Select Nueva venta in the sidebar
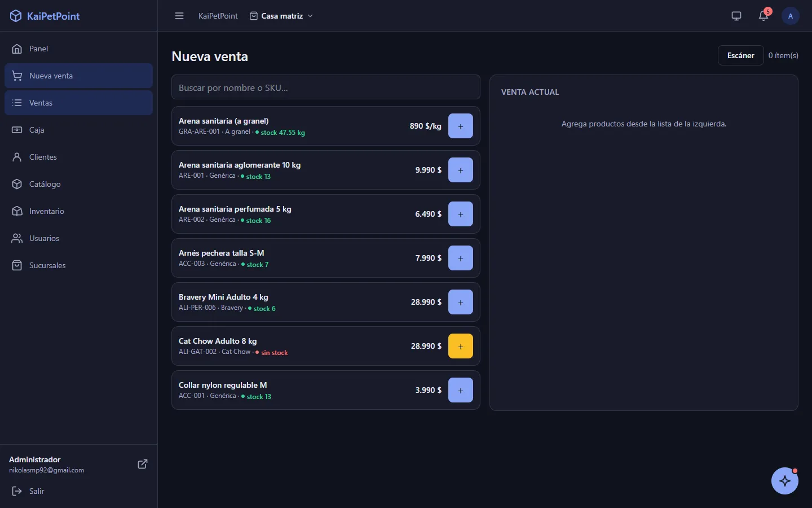This screenshot has width=812, height=508. pyautogui.click(x=78, y=76)
